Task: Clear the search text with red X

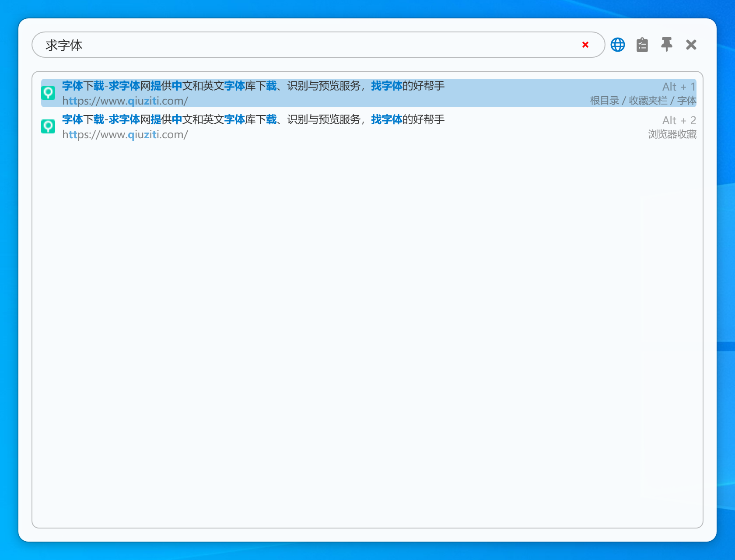Action: [585, 45]
